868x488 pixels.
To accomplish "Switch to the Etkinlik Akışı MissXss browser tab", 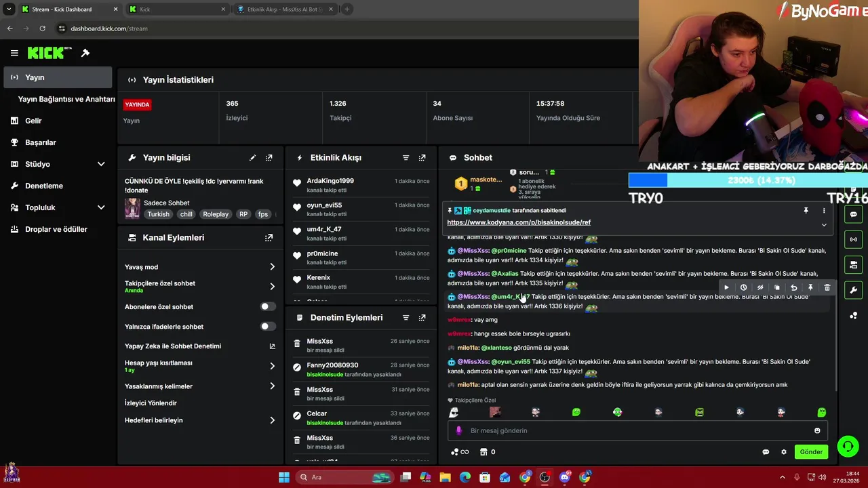I will (285, 9).
